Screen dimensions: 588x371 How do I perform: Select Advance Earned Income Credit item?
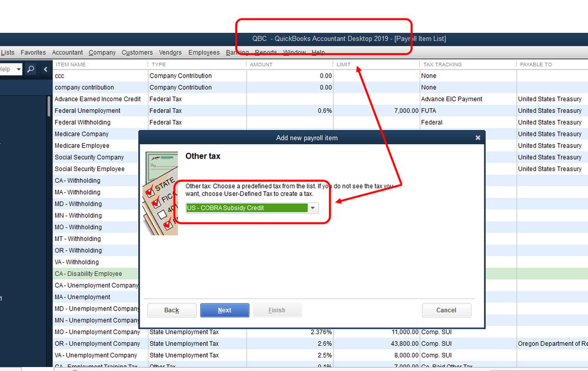[x=98, y=99]
